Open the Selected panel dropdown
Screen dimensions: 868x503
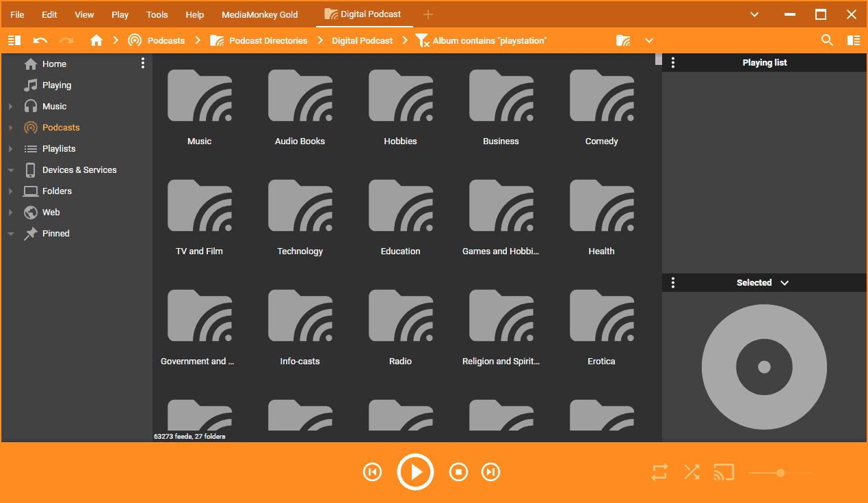point(785,283)
